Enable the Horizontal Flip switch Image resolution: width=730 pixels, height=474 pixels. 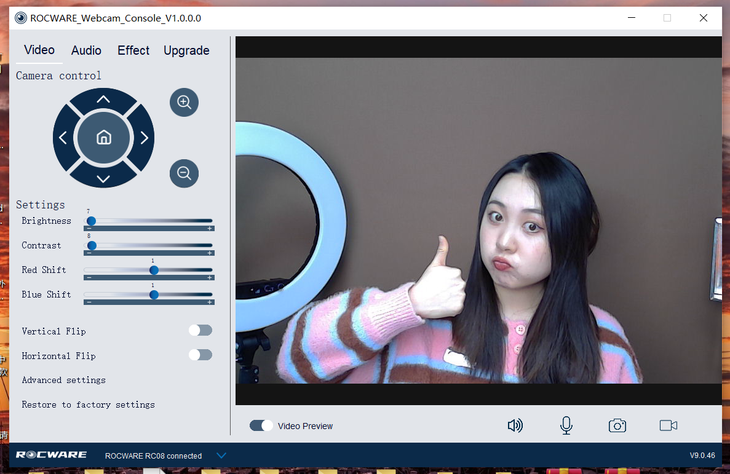pos(200,355)
